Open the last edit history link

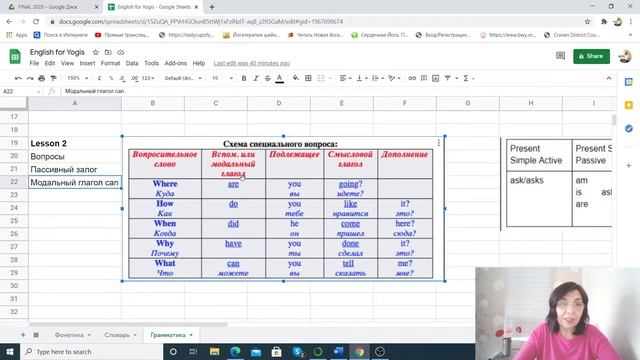(x=251, y=63)
